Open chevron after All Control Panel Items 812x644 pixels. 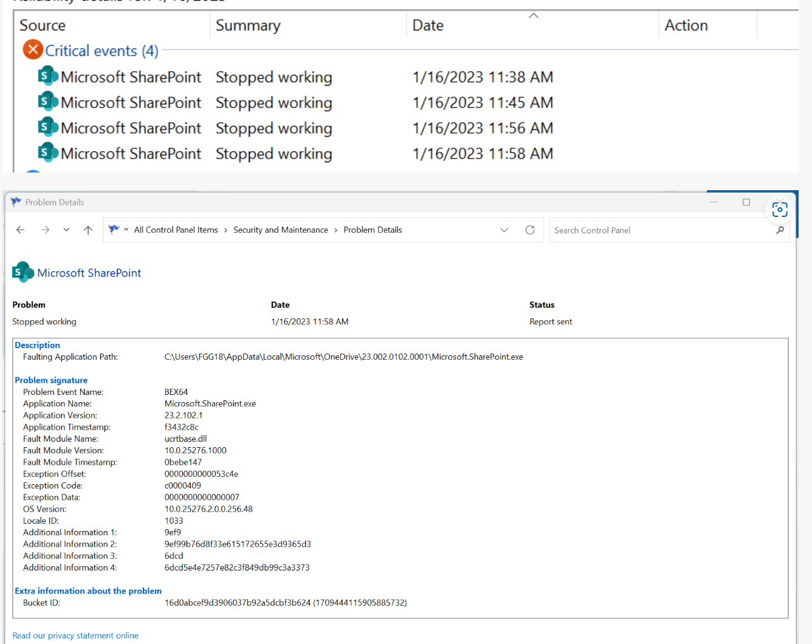coord(225,230)
